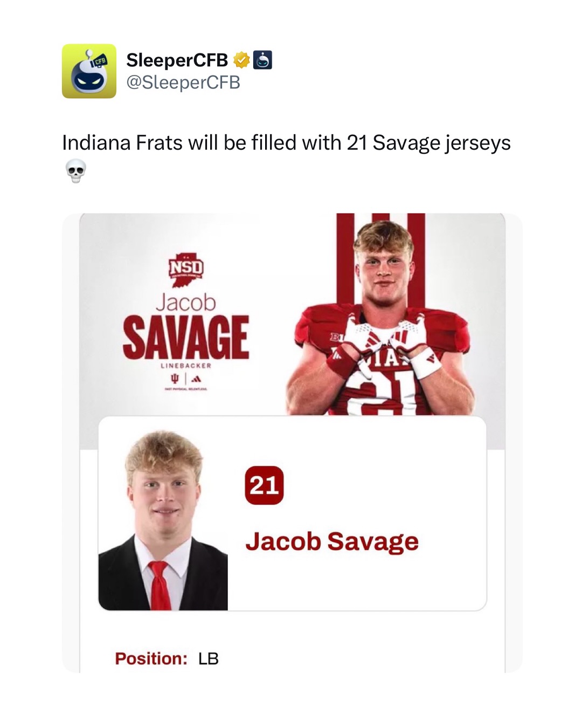Open the @SleeperCFB handle link
The width and height of the screenshot is (582, 728).
click(183, 83)
